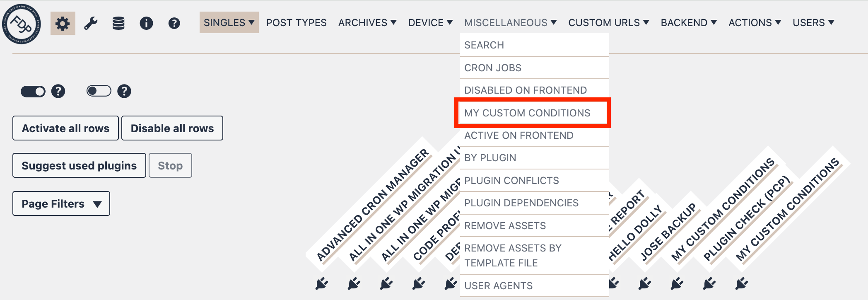The width and height of the screenshot is (868, 300).
Task: Click the Disable all rows button
Action: point(172,128)
